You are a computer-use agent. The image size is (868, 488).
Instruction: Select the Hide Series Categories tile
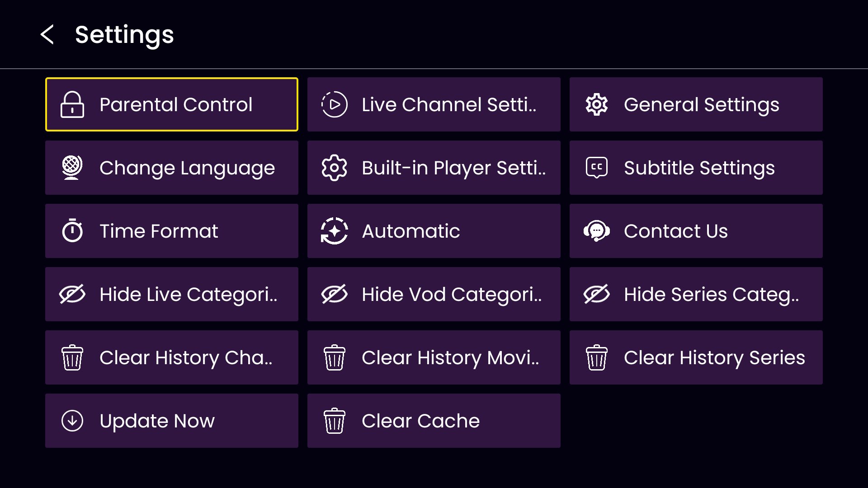(x=696, y=294)
